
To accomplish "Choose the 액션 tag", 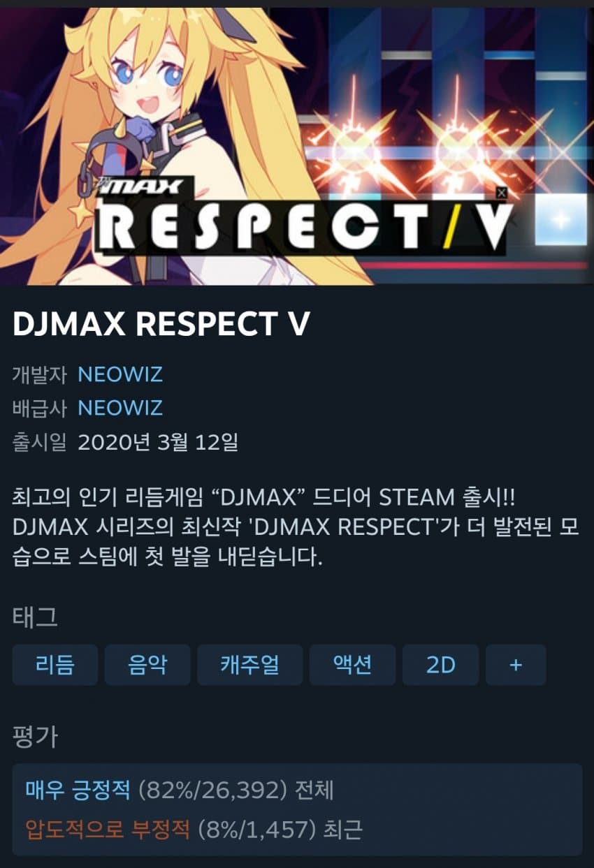I will [x=352, y=665].
